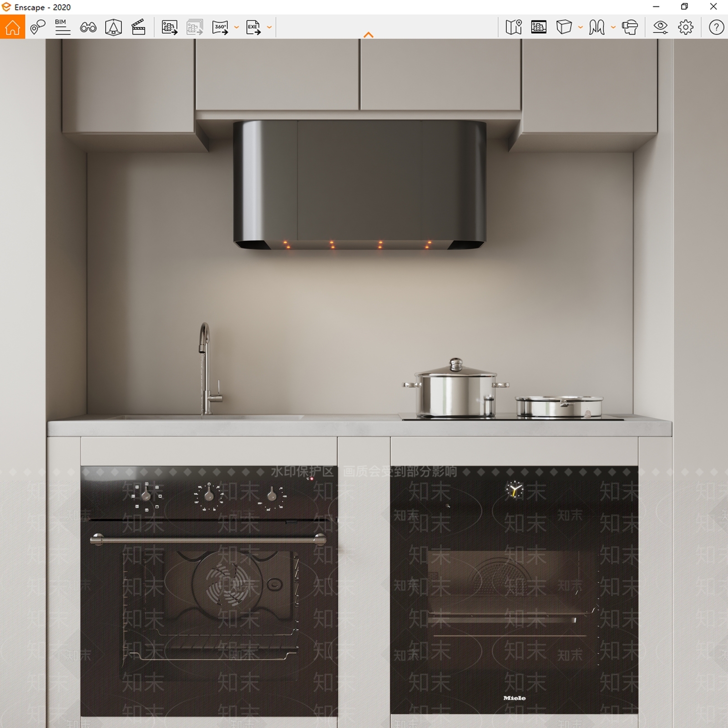
Task: Click the Enscape logo in title bar
Action: click(6, 7)
